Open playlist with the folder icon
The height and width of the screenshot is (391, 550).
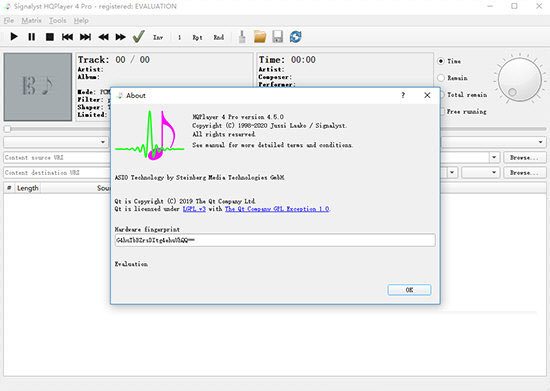coord(260,36)
